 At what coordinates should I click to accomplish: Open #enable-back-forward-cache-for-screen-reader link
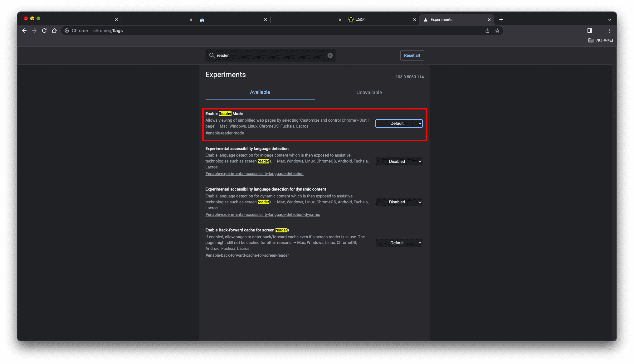pos(247,255)
